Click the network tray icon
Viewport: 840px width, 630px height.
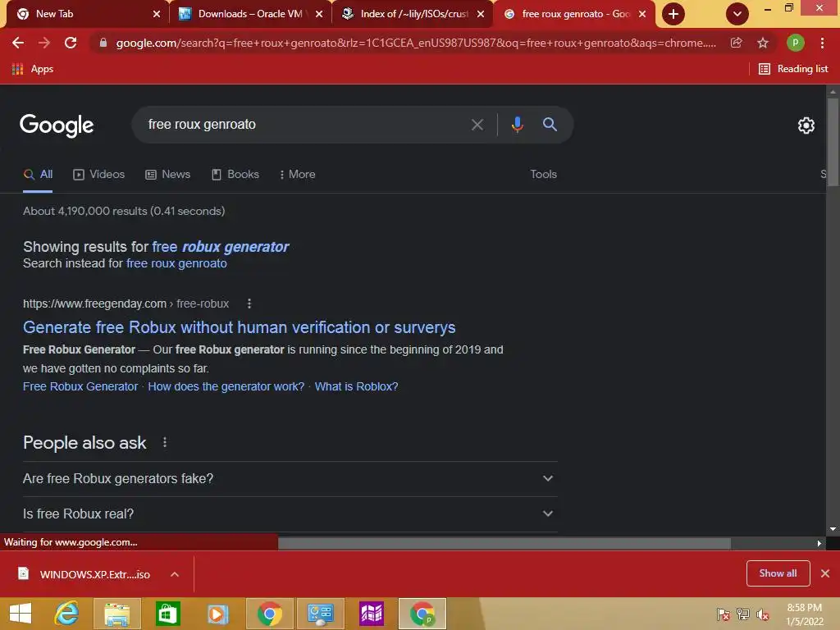(743, 614)
